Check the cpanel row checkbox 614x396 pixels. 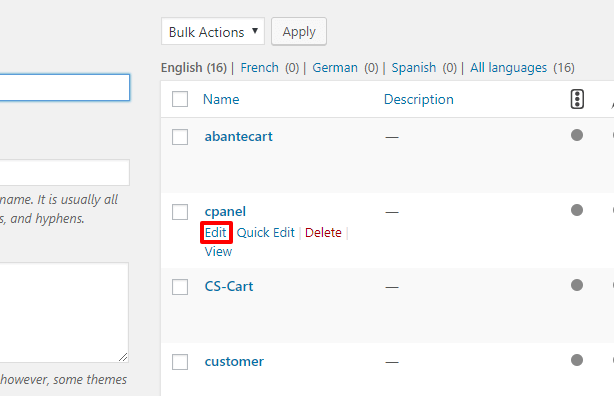tap(180, 212)
